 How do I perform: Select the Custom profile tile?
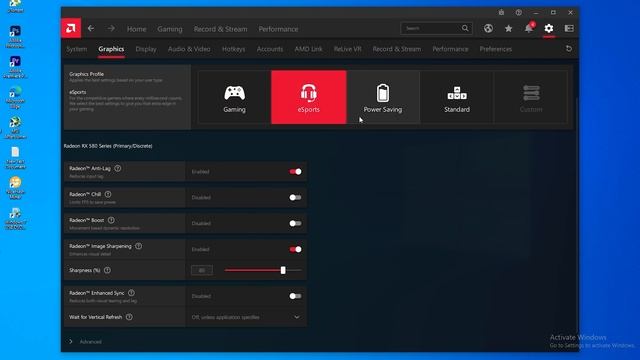pos(531,97)
